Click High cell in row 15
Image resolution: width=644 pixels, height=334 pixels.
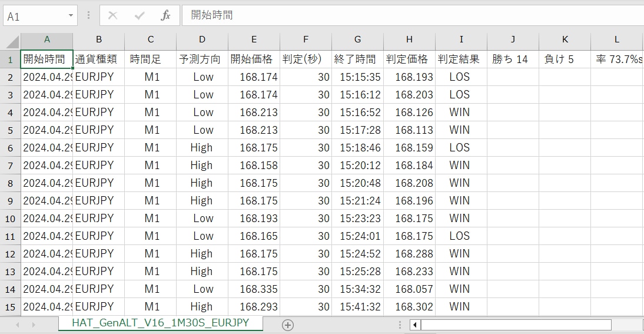202,306
